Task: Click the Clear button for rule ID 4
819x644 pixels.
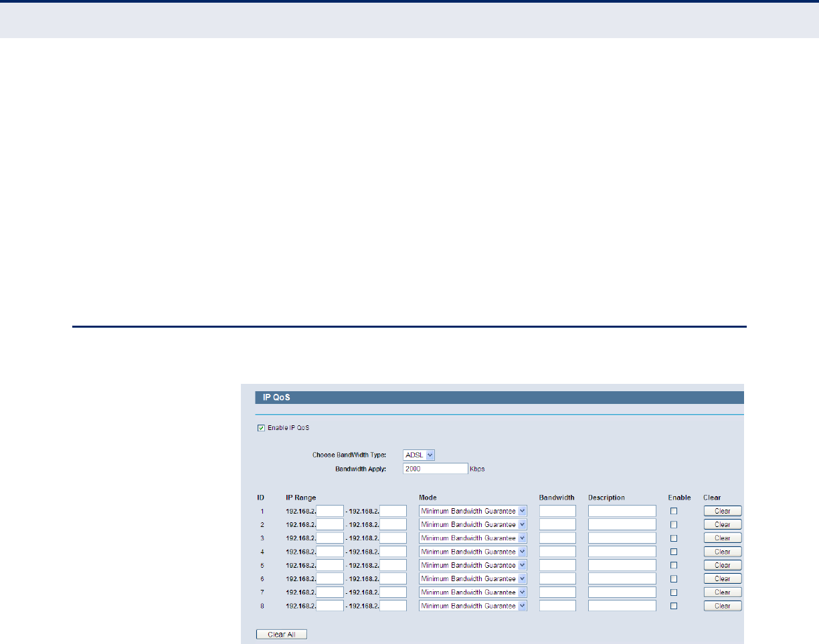Action: point(722,552)
